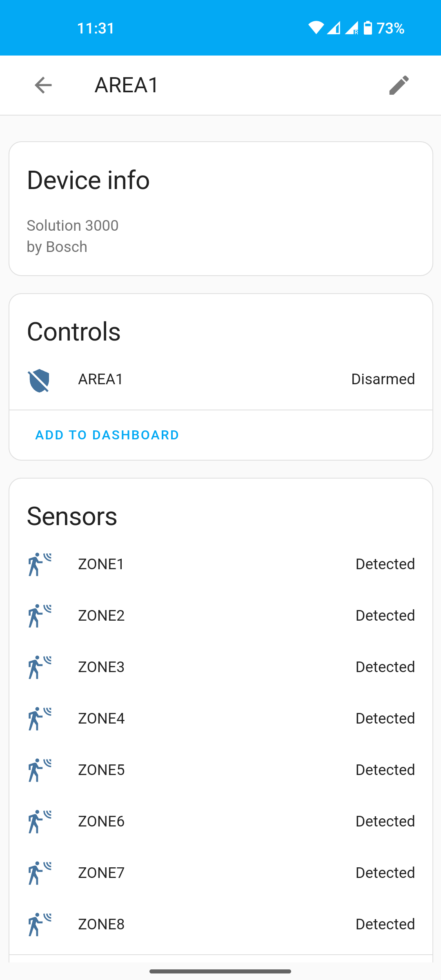Click the ZONE1 Detected status

click(x=385, y=564)
